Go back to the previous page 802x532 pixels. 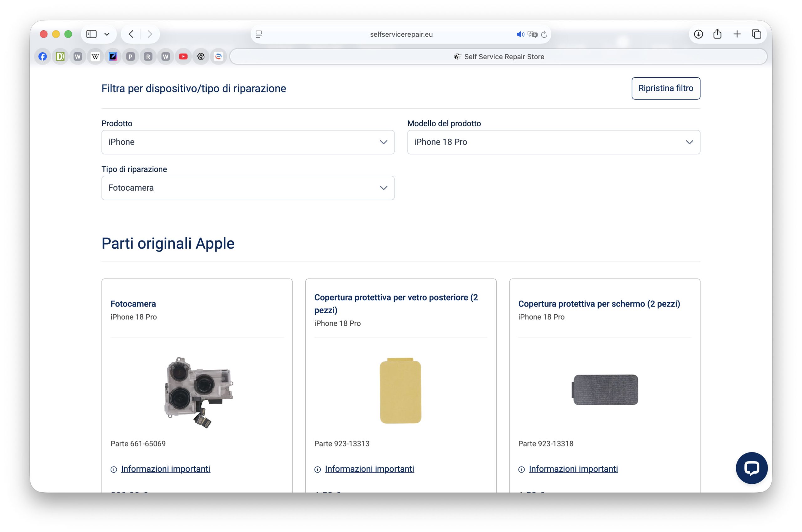tap(131, 34)
